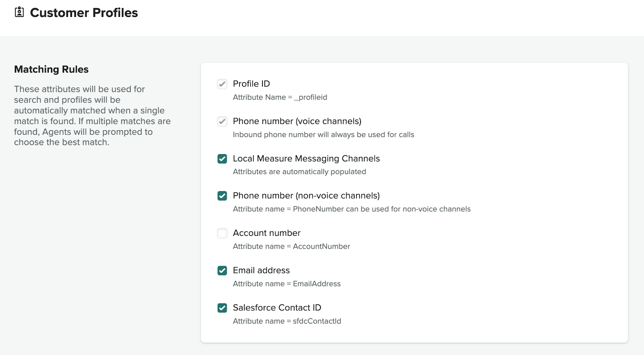Click the Account number label text

coord(266,233)
